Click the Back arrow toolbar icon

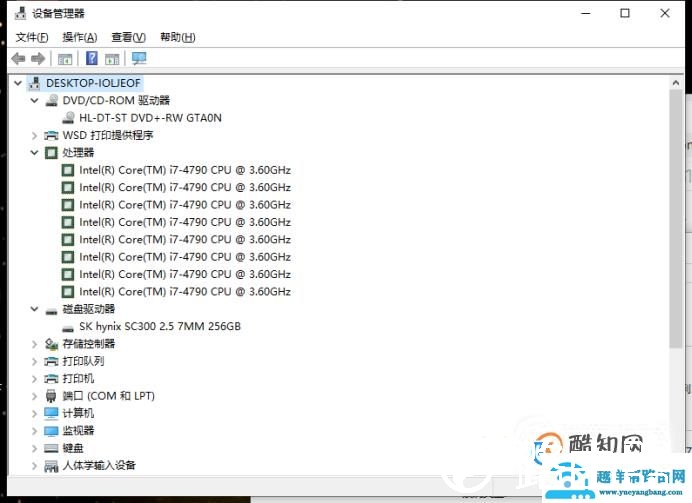pyautogui.click(x=18, y=58)
